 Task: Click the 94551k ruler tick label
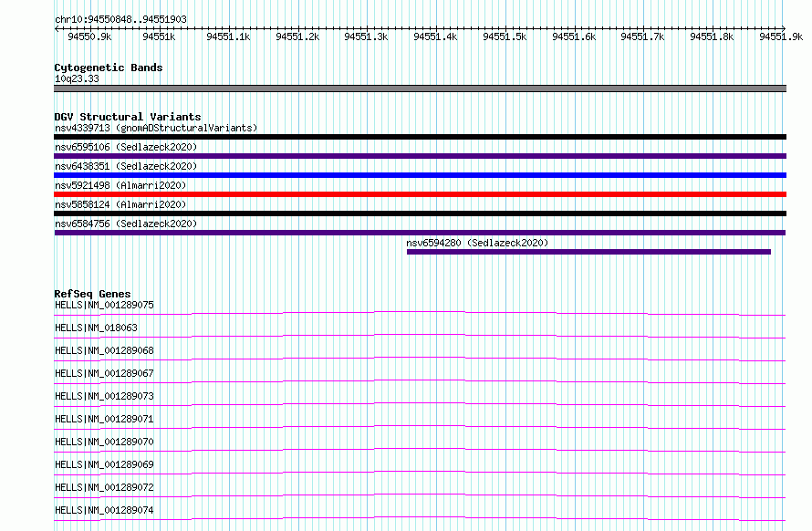(159, 36)
